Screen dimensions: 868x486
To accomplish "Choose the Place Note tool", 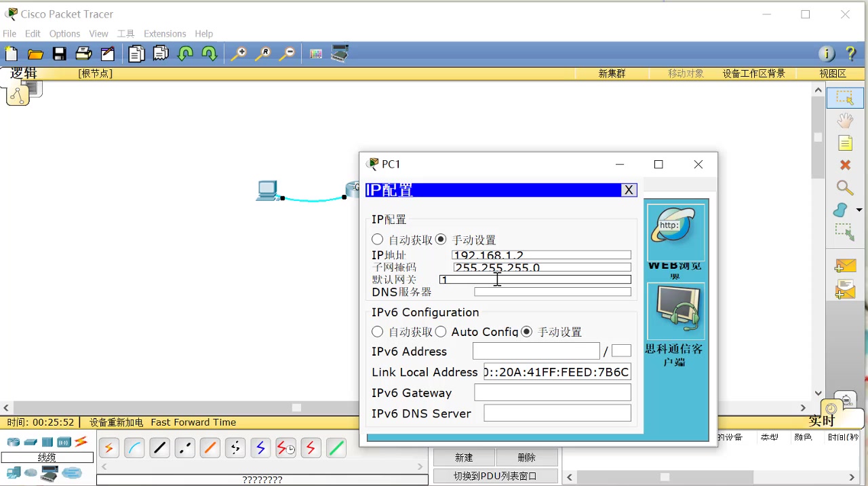I will click(x=845, y=143).
